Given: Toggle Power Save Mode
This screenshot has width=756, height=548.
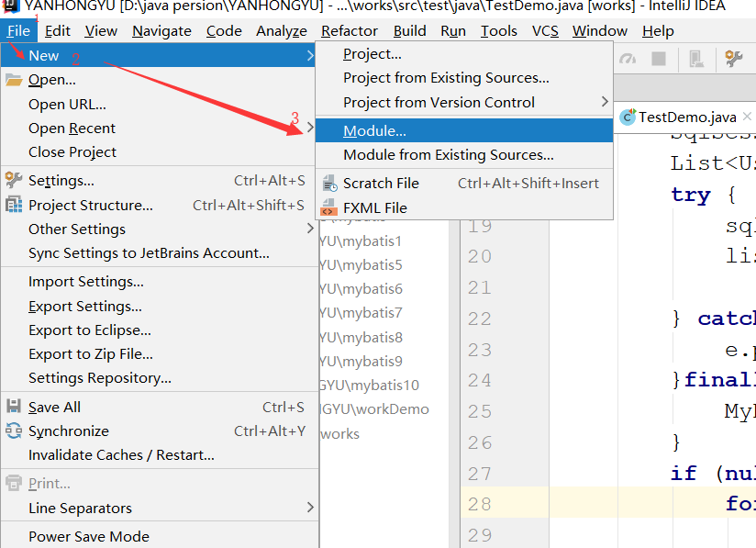Looking at the screenshot, I should [88, 537].
